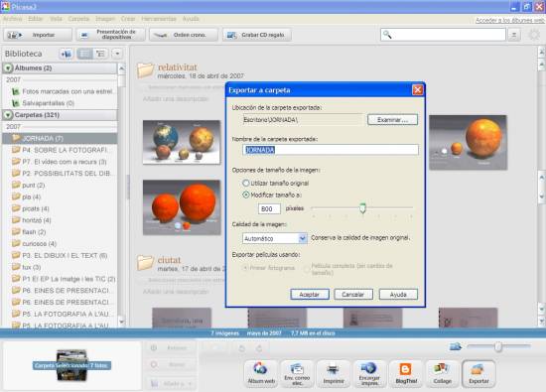The image size is (546, 392).
Task: Click Ayuda button in export dialog
Action: tap(398, 295)
